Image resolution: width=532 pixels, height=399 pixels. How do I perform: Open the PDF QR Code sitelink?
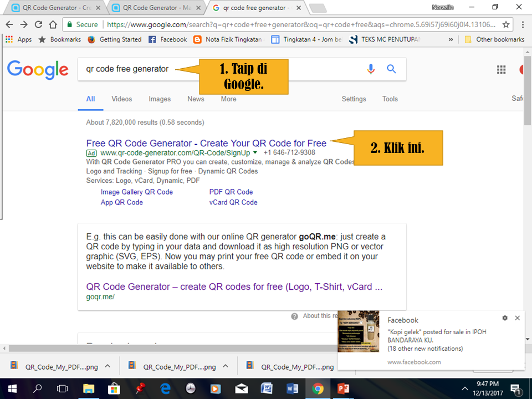click(231, 192)
